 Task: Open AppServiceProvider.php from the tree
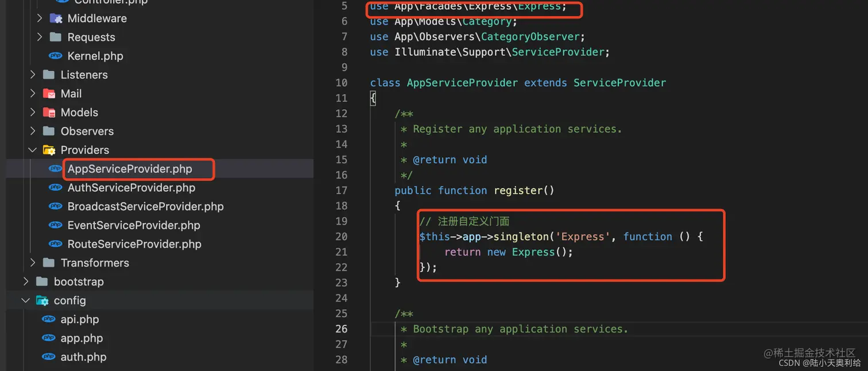130,169
